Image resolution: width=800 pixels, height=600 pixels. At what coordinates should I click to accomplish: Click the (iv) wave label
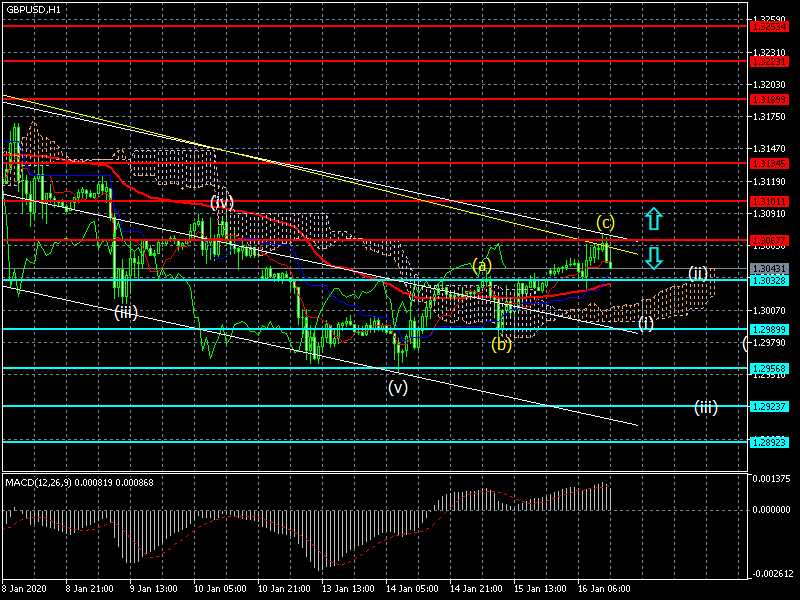point(222,203)
